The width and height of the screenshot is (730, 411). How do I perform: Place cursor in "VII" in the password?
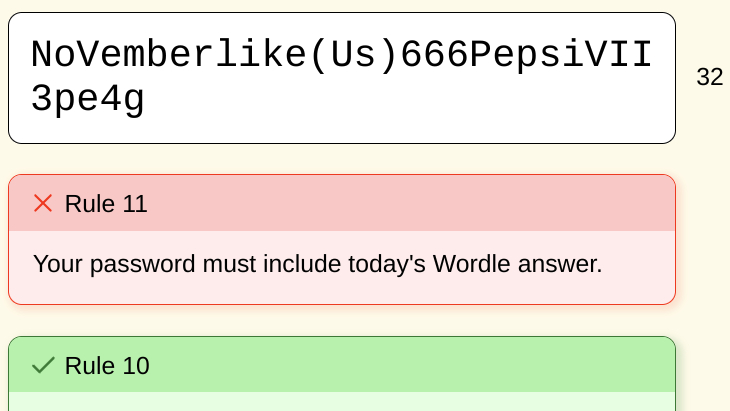click(x=619, y=56)
